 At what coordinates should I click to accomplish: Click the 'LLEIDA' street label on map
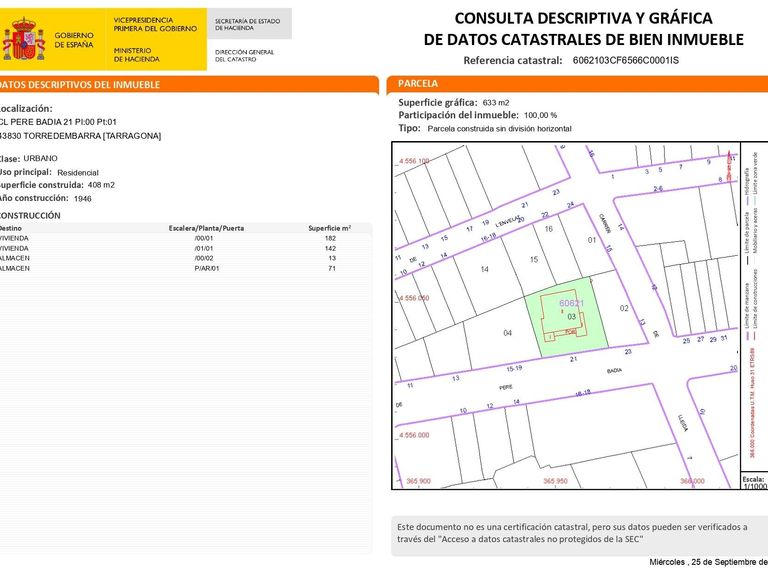tap(683, 423)
